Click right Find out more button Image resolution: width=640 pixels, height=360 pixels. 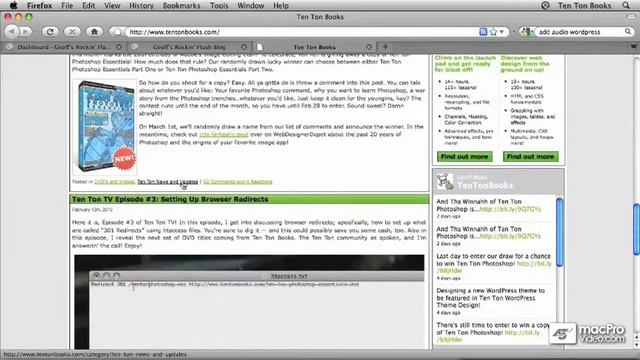[531, 157]
